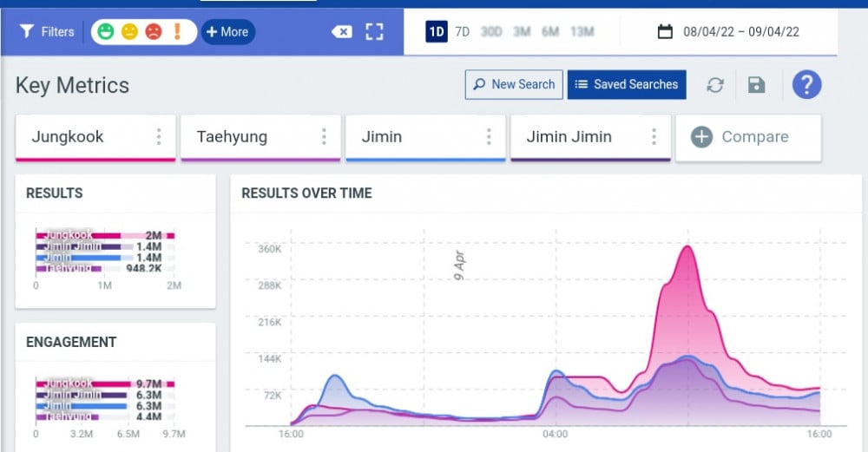Open the Jimin Jimin card options menu
Screen dimensions: 868x452
pos(654,137)
